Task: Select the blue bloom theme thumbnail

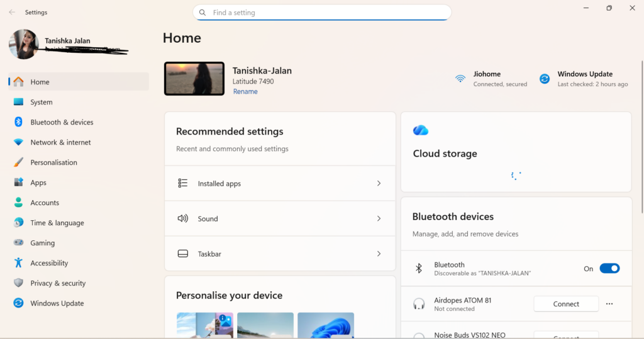Action: [326, 325]
